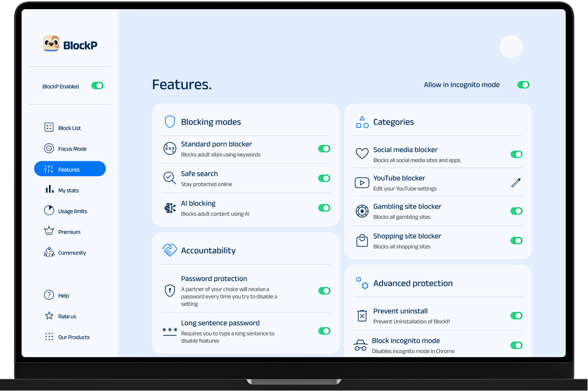Viewport: 588px width, 391px height.
Task: Click 'Blocks all gambling sites' description
Action: tap(402, 217)
